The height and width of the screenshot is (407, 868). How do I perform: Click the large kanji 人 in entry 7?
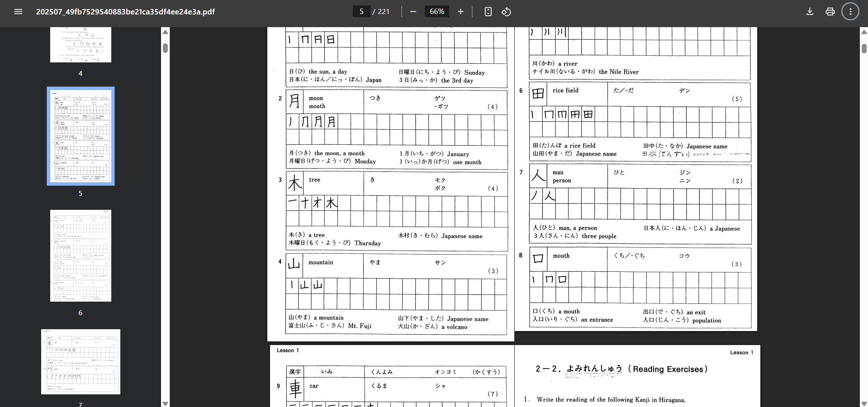538,175
